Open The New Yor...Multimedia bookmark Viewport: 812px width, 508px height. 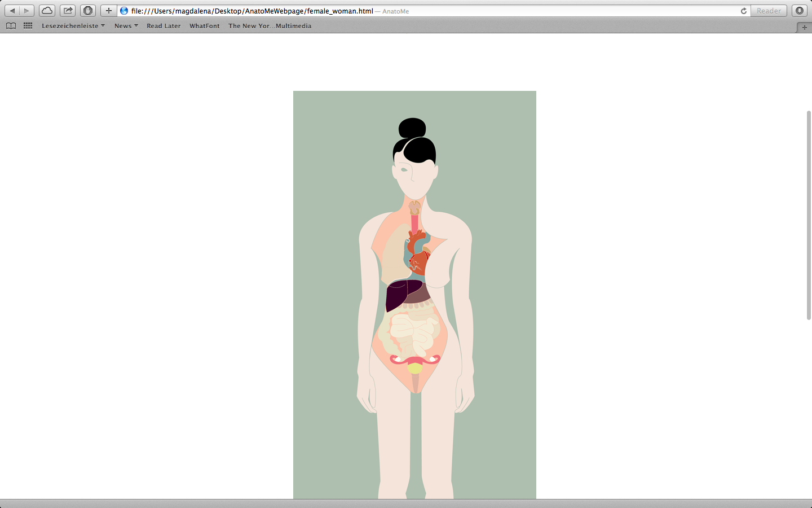coord(270,26)
